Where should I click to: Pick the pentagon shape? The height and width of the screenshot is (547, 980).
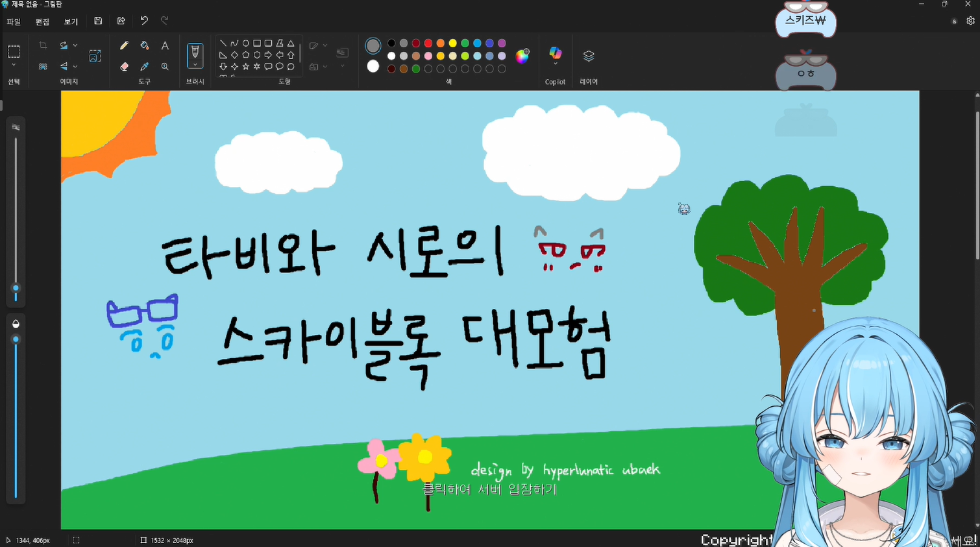246,55
